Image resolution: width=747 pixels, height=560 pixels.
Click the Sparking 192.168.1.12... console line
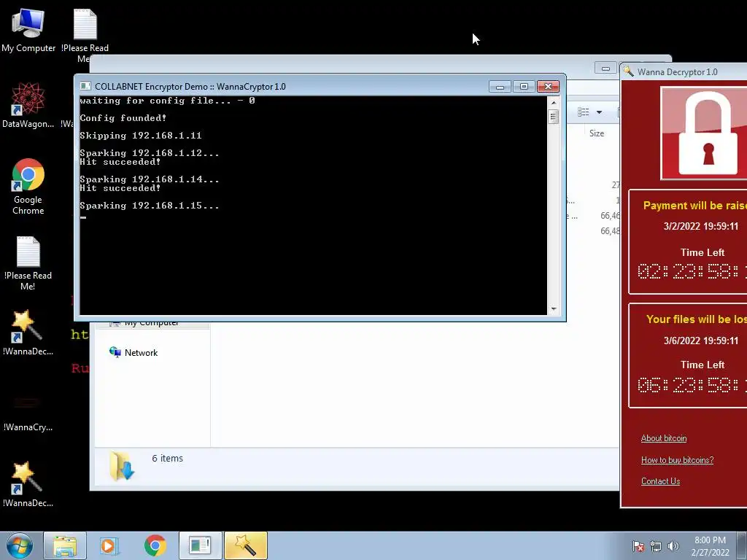tap(149, 153)
